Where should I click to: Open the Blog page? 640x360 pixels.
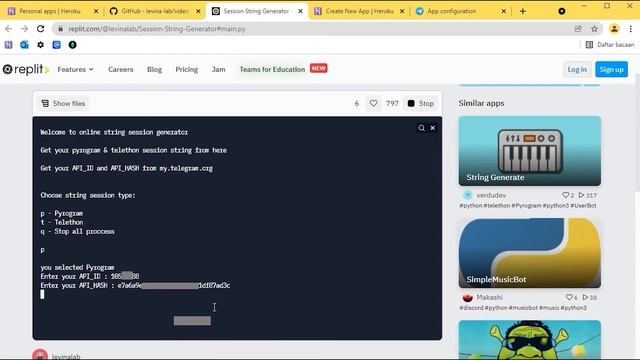[x=154, y=69]
